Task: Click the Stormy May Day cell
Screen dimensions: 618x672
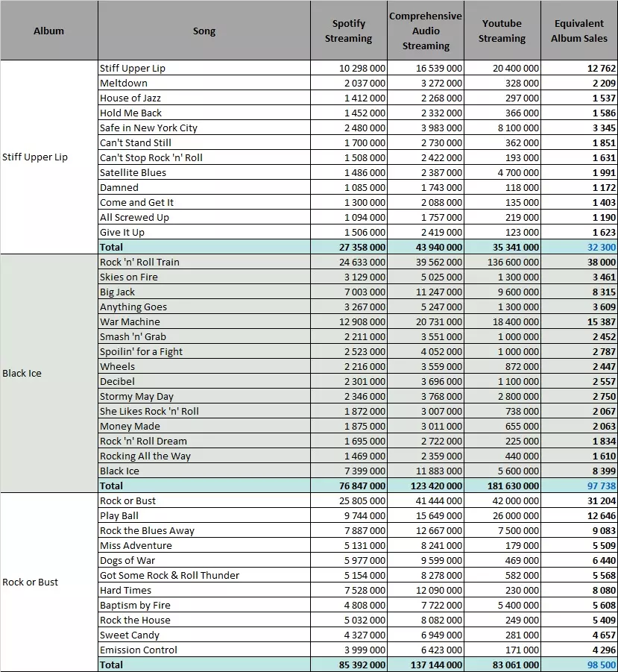Action: pyautogui.click(x=204, y=397)
